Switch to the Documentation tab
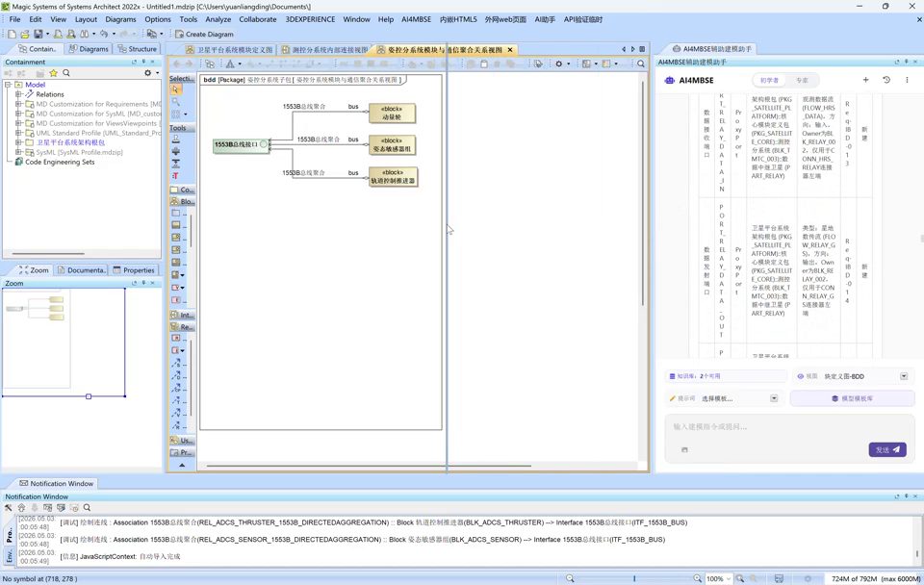 (81, 269)
